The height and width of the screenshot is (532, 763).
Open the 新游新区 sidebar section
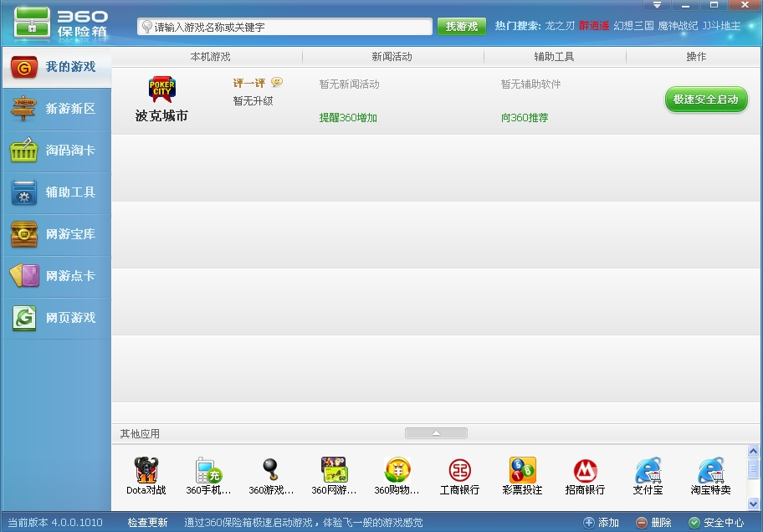click(56, 109)
